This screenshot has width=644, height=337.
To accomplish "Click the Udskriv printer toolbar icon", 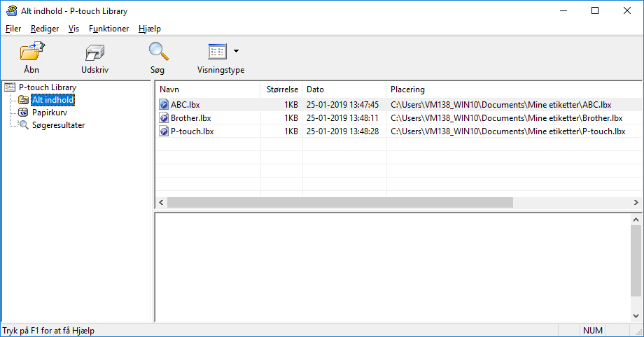I will click(95, 52).
